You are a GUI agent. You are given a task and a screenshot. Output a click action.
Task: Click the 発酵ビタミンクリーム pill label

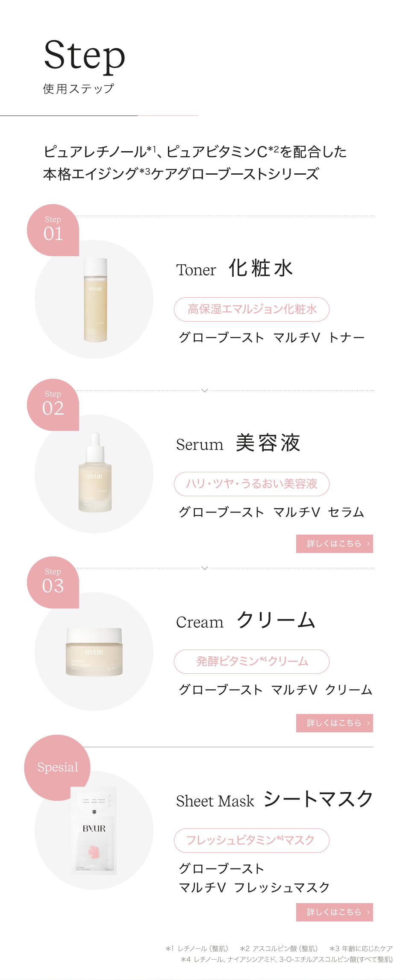(252, 661)
